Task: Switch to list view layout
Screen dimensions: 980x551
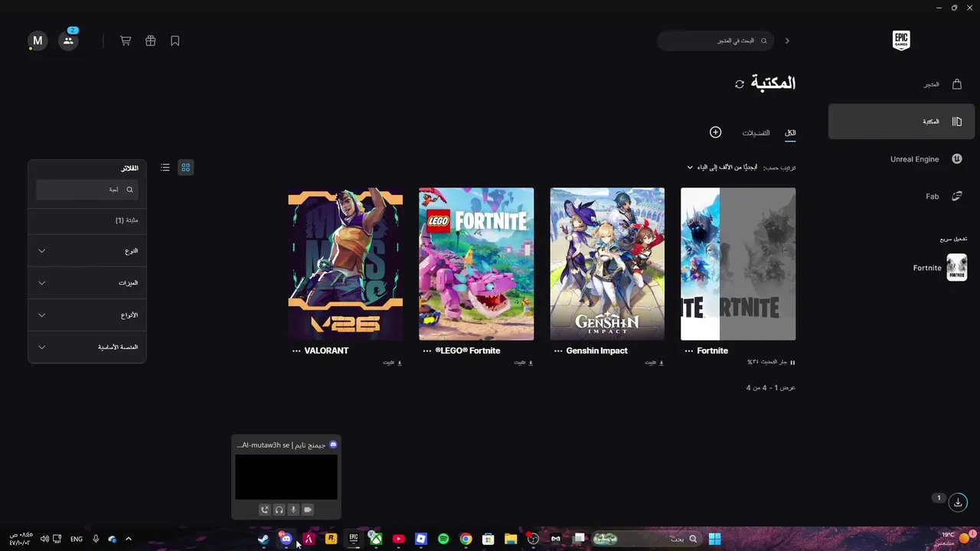Action: pos(165,168)
